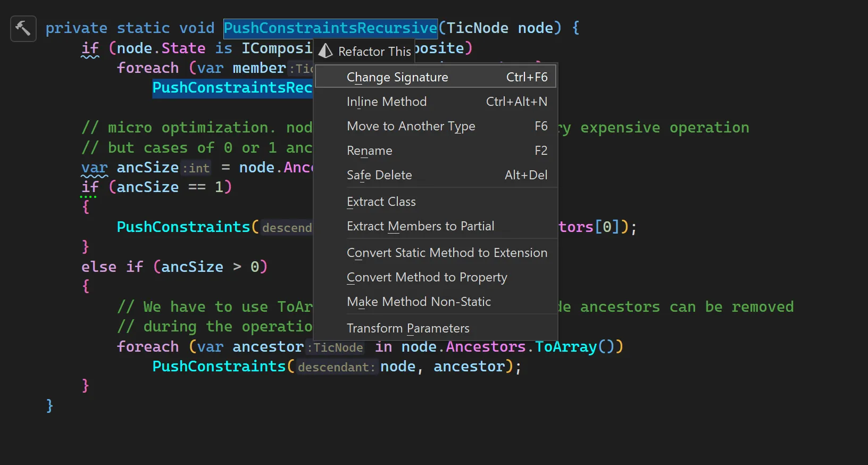
Task: Select Transform Parameters entry
Action: [x=436, y=328]
